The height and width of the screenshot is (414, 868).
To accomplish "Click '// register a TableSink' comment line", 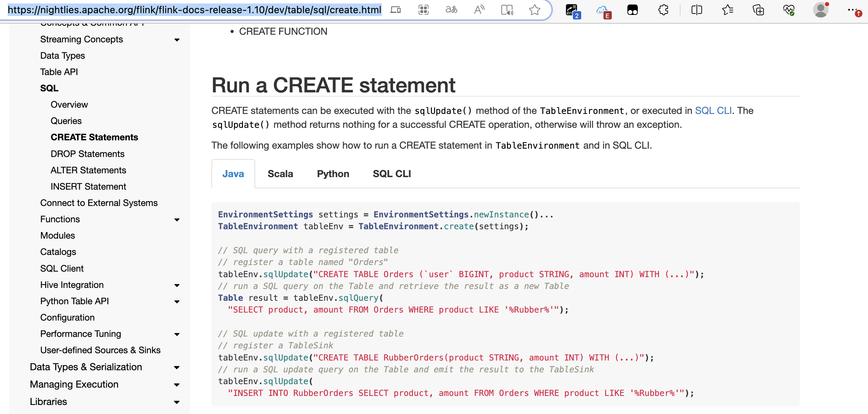I will point(276,346).
